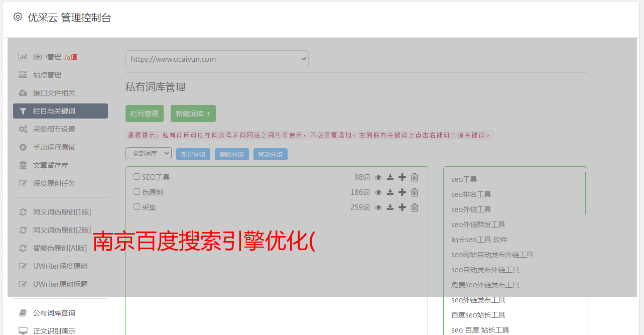Click the plus icon for SEO工具 row
The width and height of the screenshot is (644, 335).
point(402,177)
